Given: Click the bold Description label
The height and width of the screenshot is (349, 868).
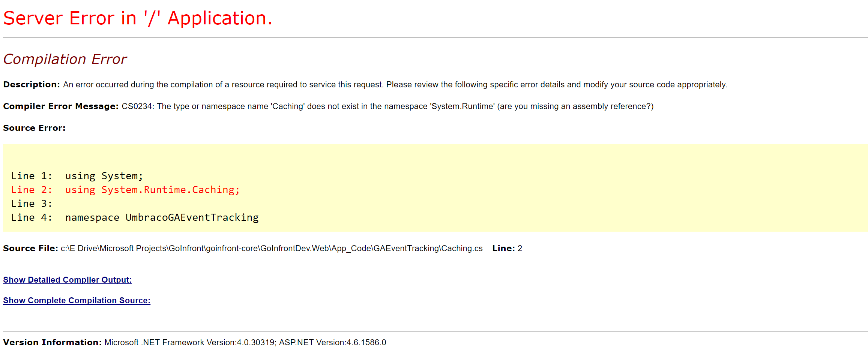Looking at the screenshot, I should click(32, 85).
